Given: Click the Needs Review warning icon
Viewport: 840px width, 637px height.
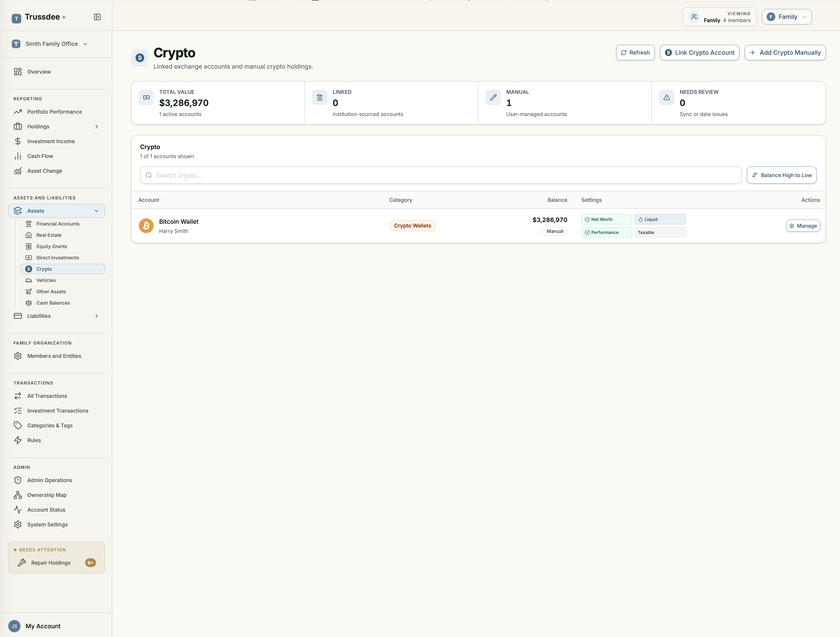Looking at the screenshot, I should [x=666, y=97].
